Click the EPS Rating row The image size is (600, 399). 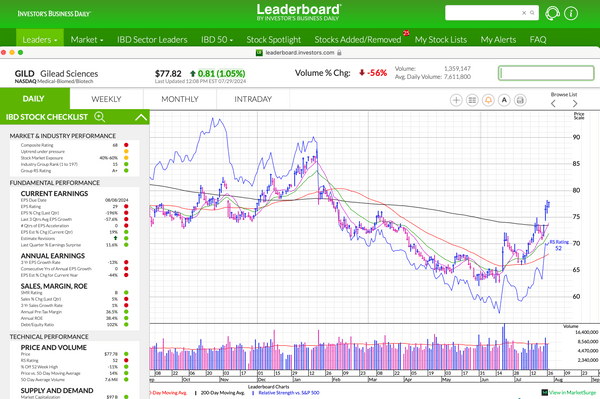[x=75, y=207]
